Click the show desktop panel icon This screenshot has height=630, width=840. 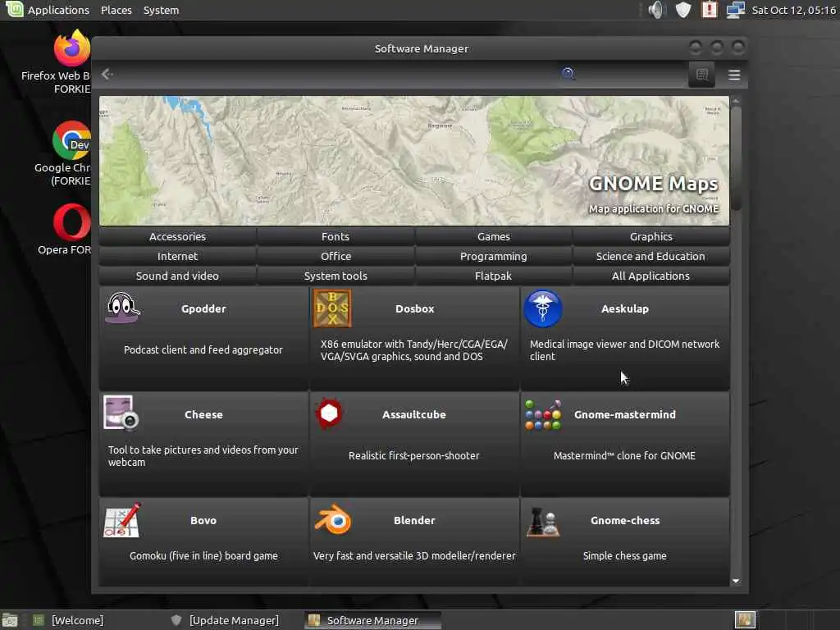[10, 620]
